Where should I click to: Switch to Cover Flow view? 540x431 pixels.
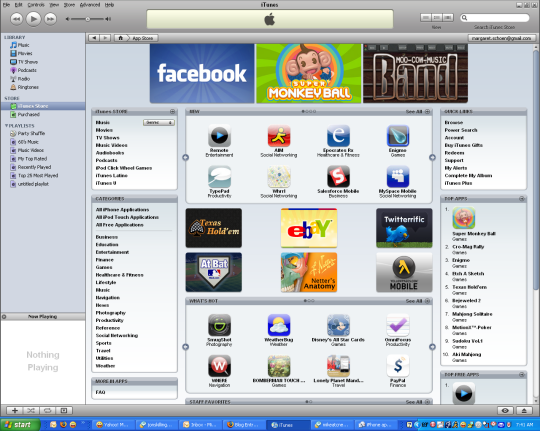pos(448,18)
